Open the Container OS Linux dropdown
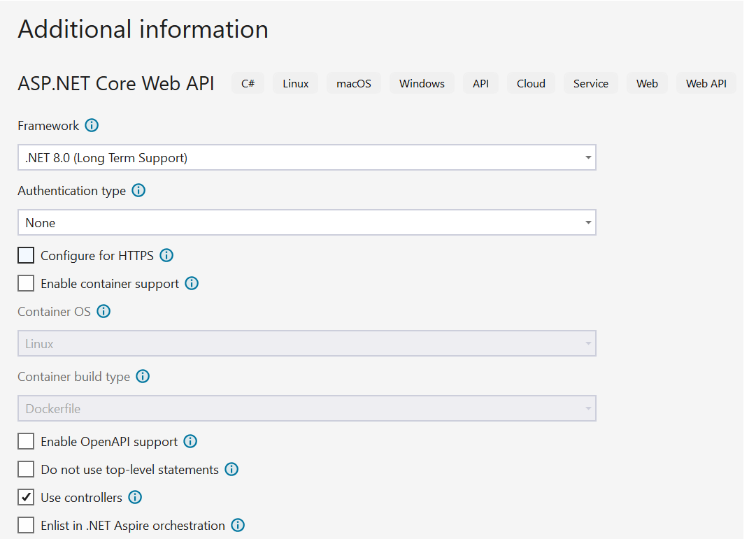The width and height of the screenshot is (756, 539). (x=307, y=343)
